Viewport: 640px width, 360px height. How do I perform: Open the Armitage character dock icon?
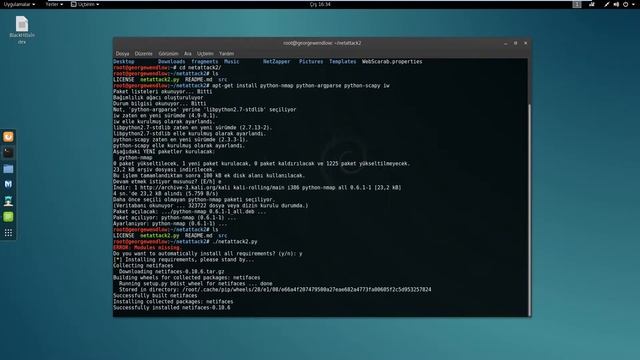point(8,201)
